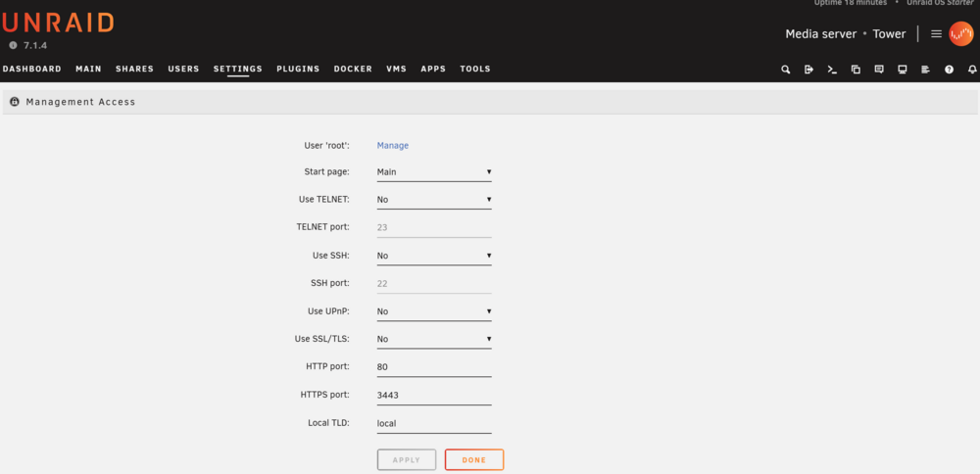The width and height of the screenshot is (980, 474).
Task: Click the Uptime 18 minutes text
Action: click(x=850, y=3)
